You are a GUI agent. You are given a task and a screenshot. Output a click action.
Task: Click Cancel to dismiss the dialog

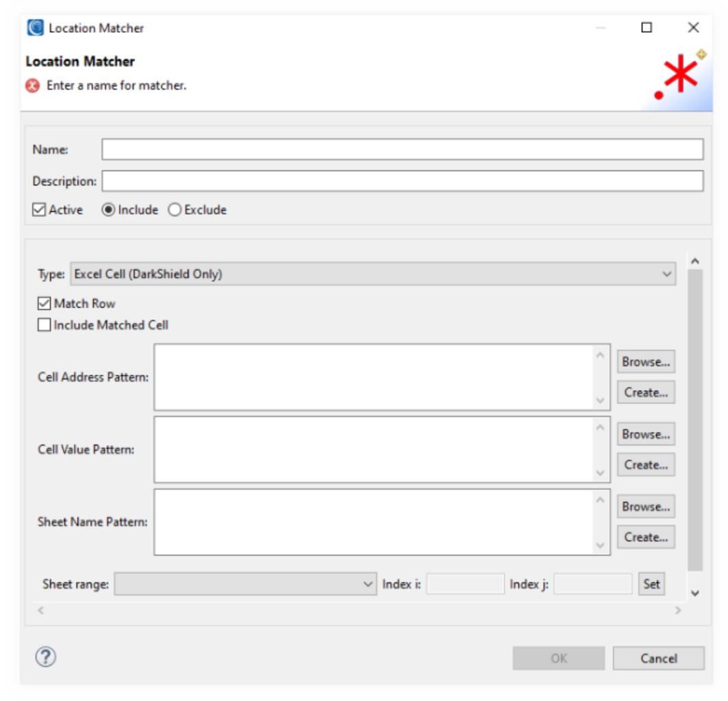coord(657,658)
